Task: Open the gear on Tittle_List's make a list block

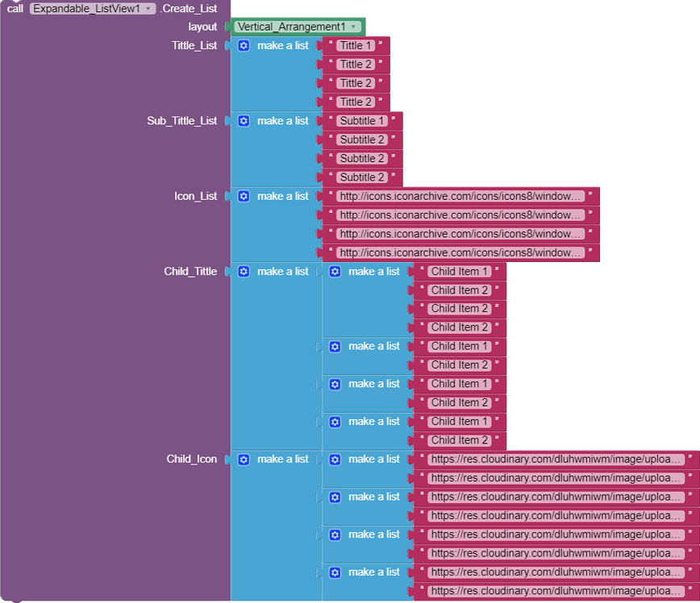Action: 244,46
